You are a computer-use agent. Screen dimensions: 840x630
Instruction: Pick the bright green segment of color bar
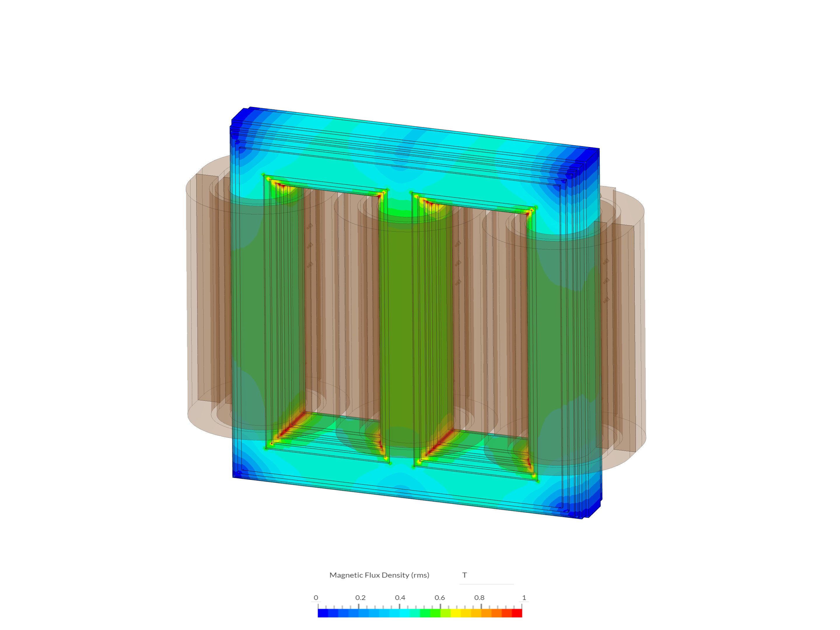[x=435, y=613]
